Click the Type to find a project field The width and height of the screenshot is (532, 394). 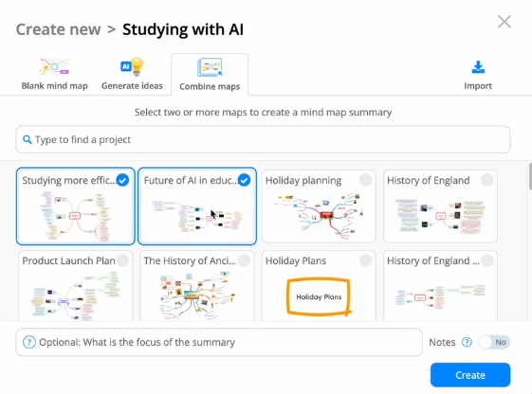263,139
